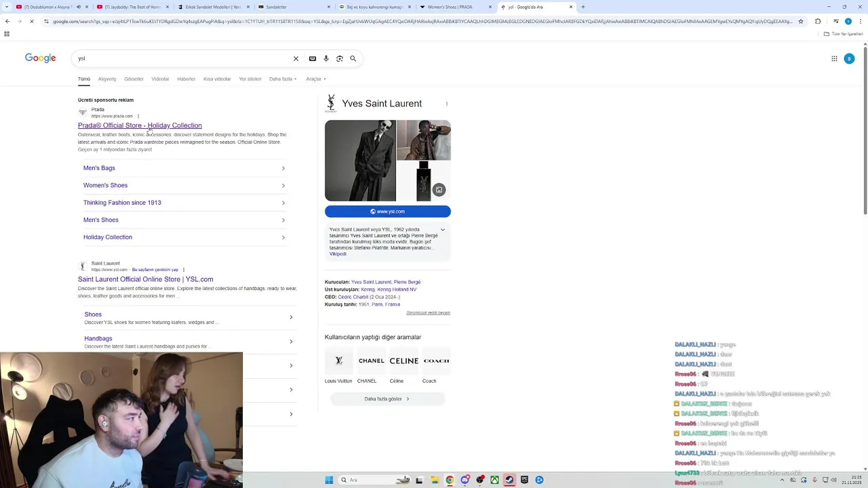
Task: Mute the first YouTube tab audio
Action: click(x=78, y=7)
